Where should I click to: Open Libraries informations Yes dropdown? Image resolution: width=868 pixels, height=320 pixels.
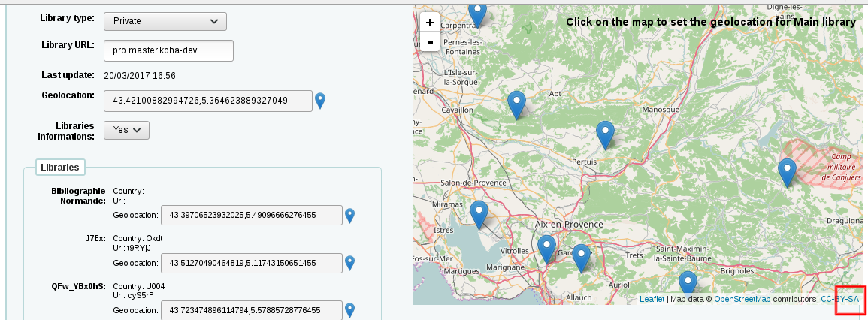click(126, 130)
